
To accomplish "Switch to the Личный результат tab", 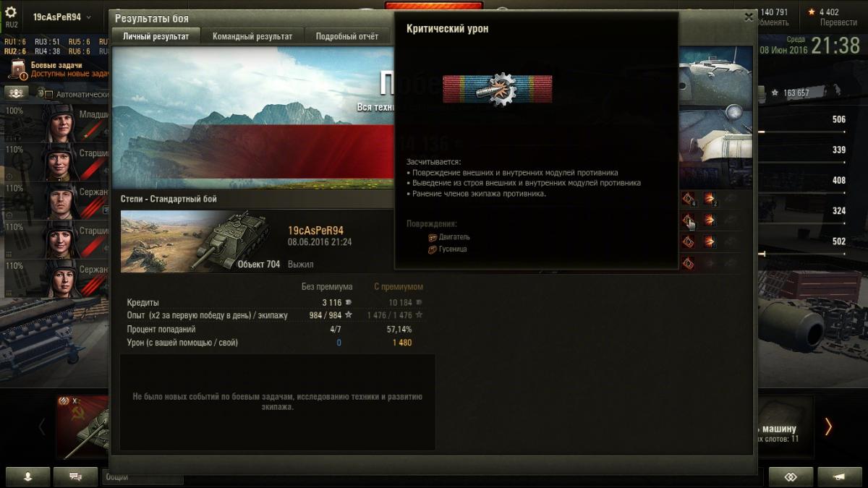I will (156, 36).
